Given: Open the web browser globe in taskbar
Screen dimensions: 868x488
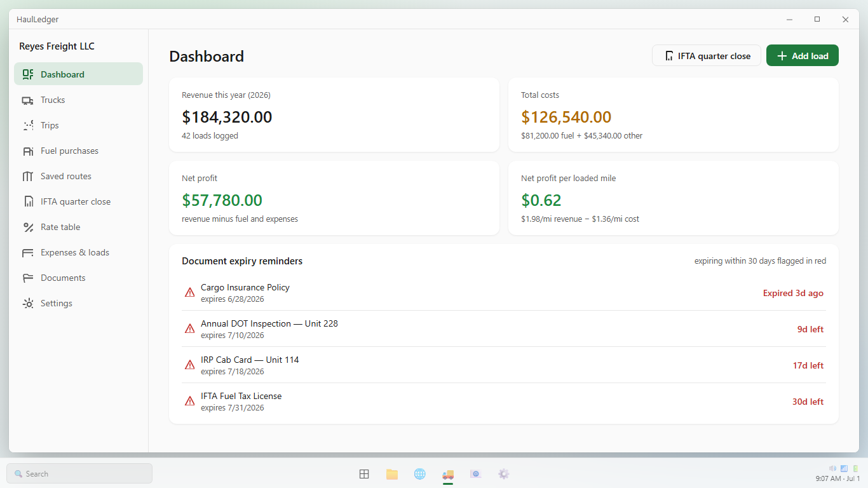Looking at the screenshot, I should (420, 474).
